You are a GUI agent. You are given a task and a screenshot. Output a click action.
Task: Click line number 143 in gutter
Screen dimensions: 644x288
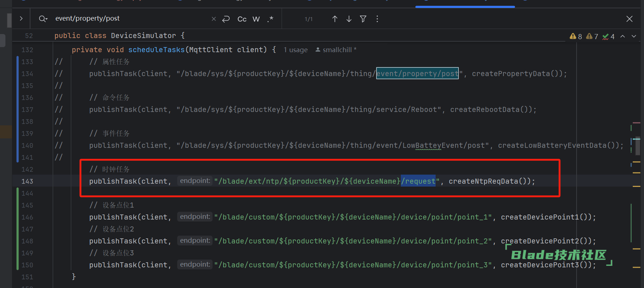point(27,181)
